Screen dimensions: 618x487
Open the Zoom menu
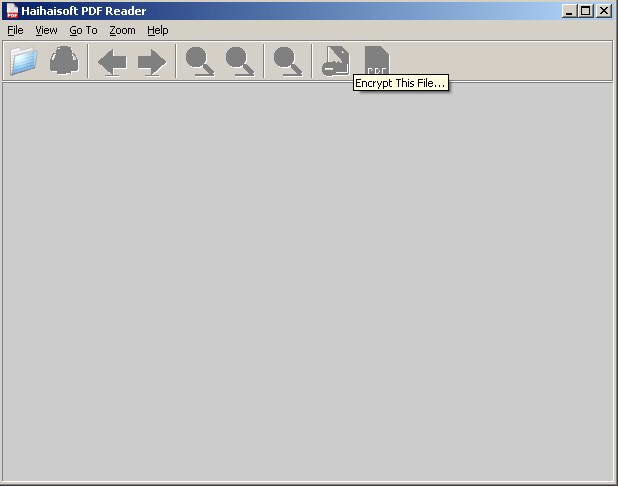pyautogui.click(x=122, y=30)
